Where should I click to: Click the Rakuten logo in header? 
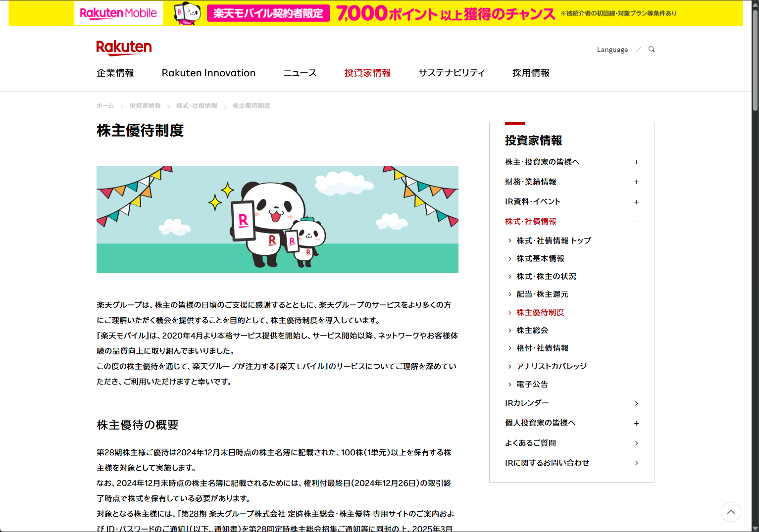[124, 48]
